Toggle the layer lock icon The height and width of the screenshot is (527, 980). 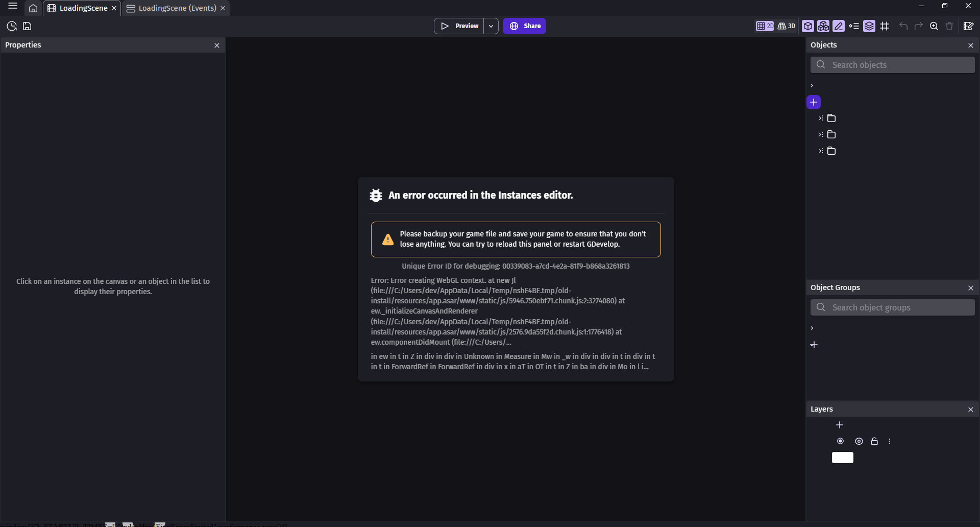point(874,441)
